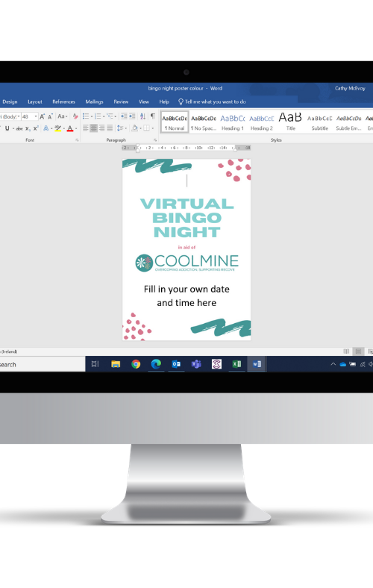Toggle strikethrough (abc) formatting
The width and height of the screenshot is (373, 588).
point(19,128)
